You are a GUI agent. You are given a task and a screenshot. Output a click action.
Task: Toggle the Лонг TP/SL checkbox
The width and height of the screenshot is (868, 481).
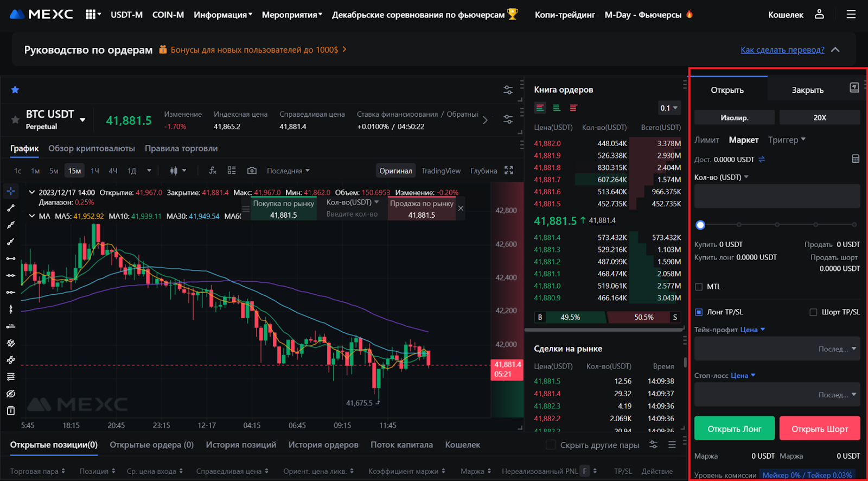coord(699,312)
